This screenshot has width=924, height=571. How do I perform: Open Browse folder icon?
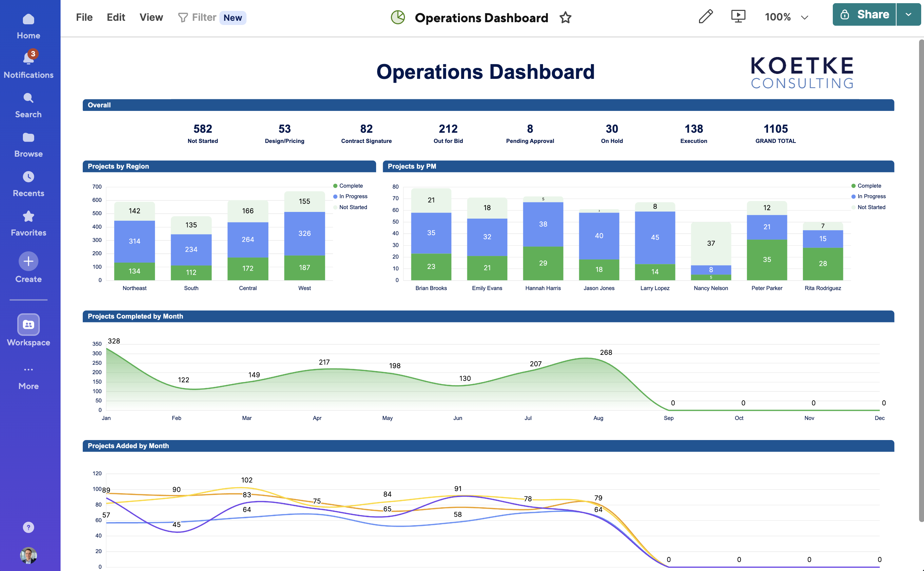(28, 138)
